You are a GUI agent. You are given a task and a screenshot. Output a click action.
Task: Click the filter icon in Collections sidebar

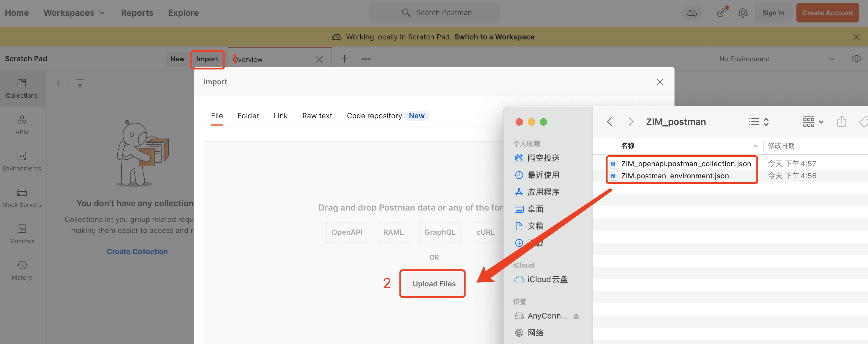click(80, 83)
